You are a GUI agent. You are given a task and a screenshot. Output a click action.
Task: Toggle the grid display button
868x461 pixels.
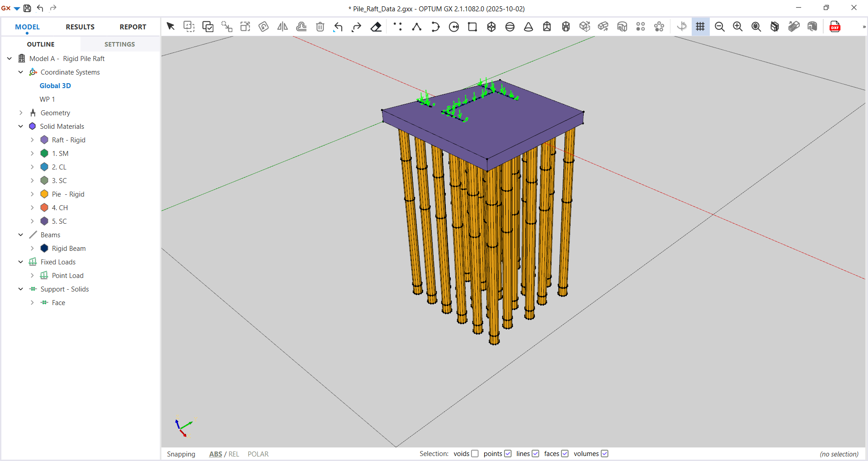[700, 27]
